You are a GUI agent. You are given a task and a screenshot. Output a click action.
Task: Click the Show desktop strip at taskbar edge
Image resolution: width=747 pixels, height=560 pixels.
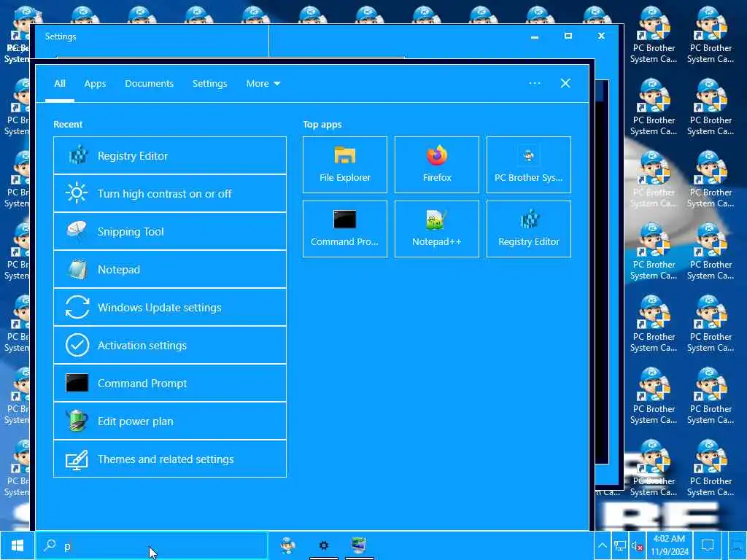pyautogui.click(x=738, y=545)
